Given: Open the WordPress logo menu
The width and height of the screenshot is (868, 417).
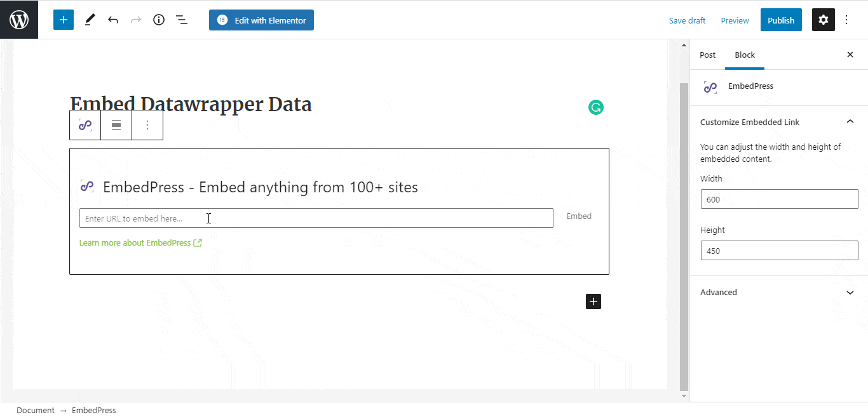Looking at the screenshot, I should coord(19,20).
